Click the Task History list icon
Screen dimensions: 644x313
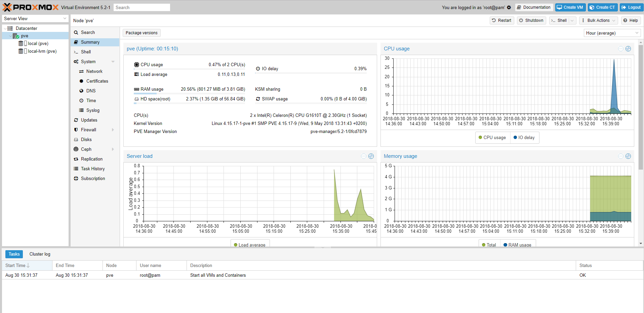click(x=76, y=169)
